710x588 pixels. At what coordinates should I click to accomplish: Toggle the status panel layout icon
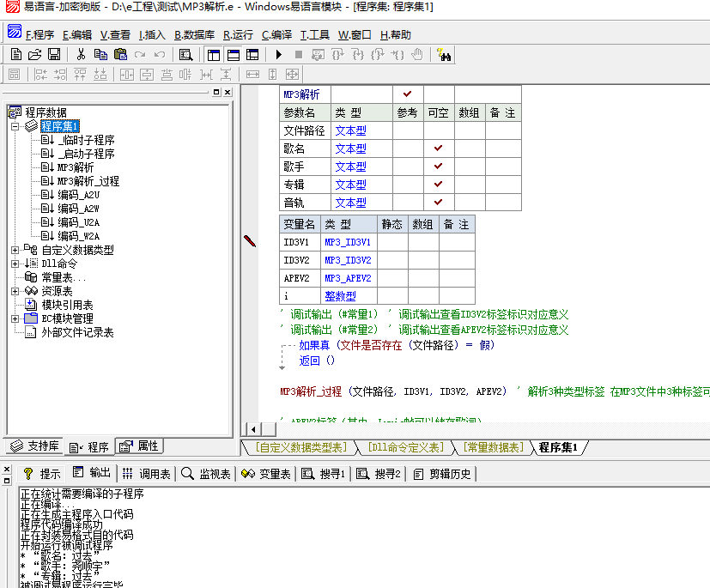(x=234, y=55)
